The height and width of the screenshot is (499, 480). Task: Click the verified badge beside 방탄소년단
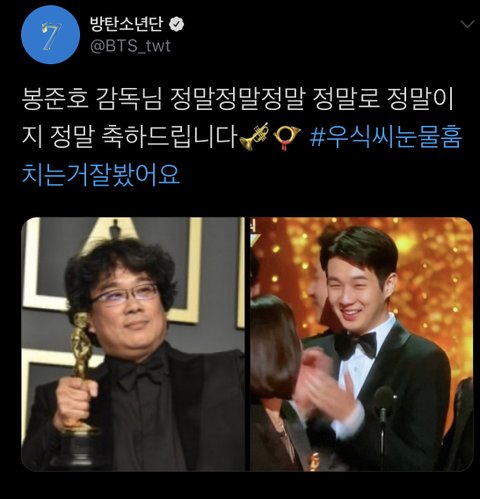click(x=177, y=24)
